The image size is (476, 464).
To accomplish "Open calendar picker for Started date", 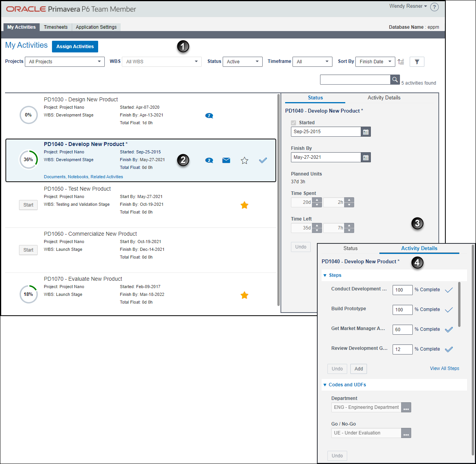I will tap(366, 132).
